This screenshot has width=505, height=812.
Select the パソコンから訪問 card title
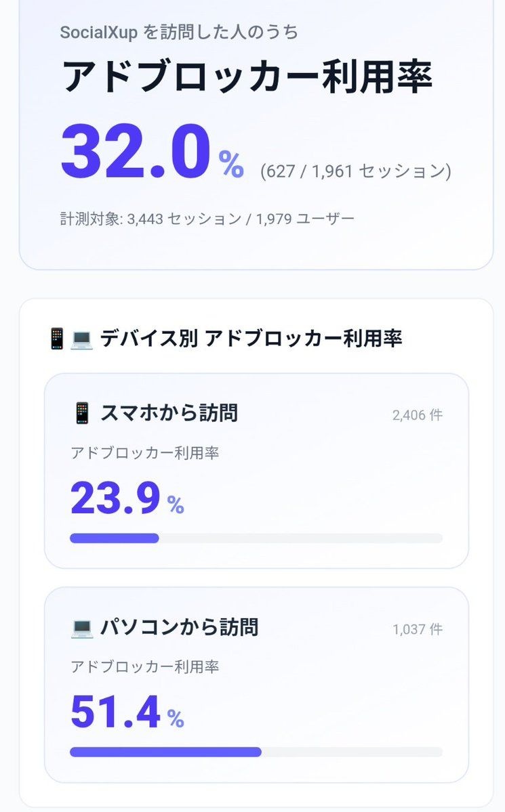point(179,628)
